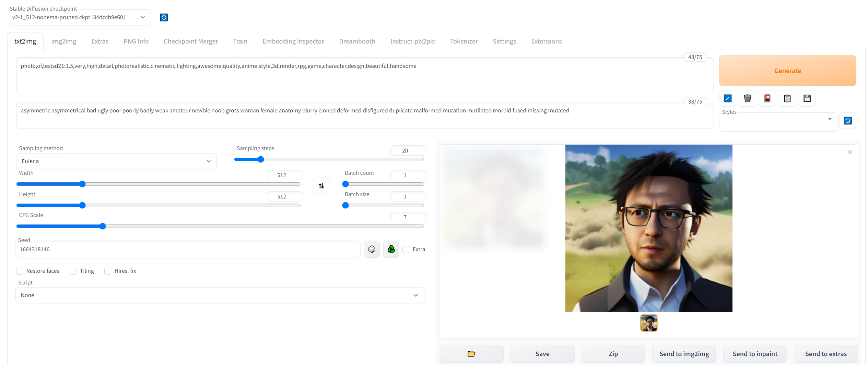The image size is (868, 365).
Task: Send image to extras
Action: 826,354
